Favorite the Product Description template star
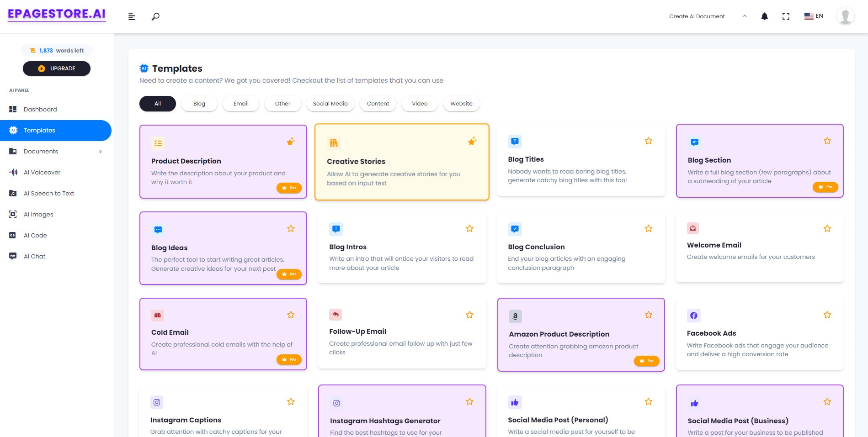Screen dimensions: 868x437 coord(291,142)
